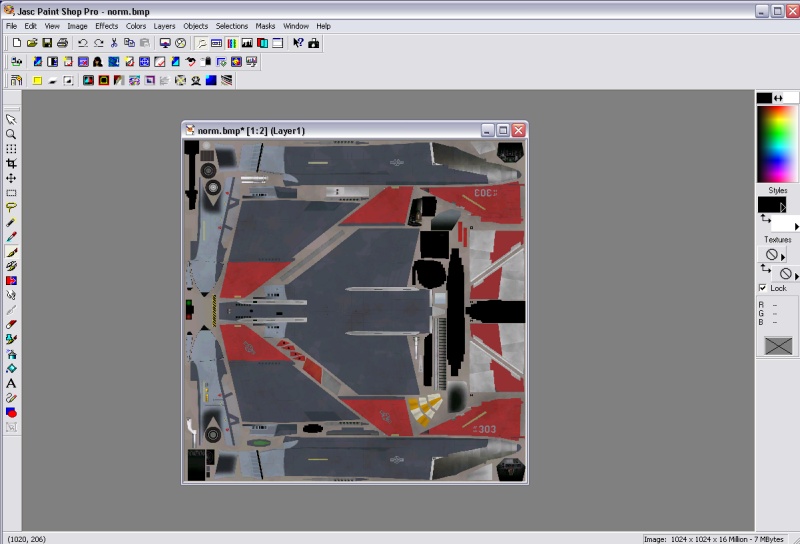800x544 pixels.
Task: Select the Dropper tool
Action: click(x=11, y=237)
